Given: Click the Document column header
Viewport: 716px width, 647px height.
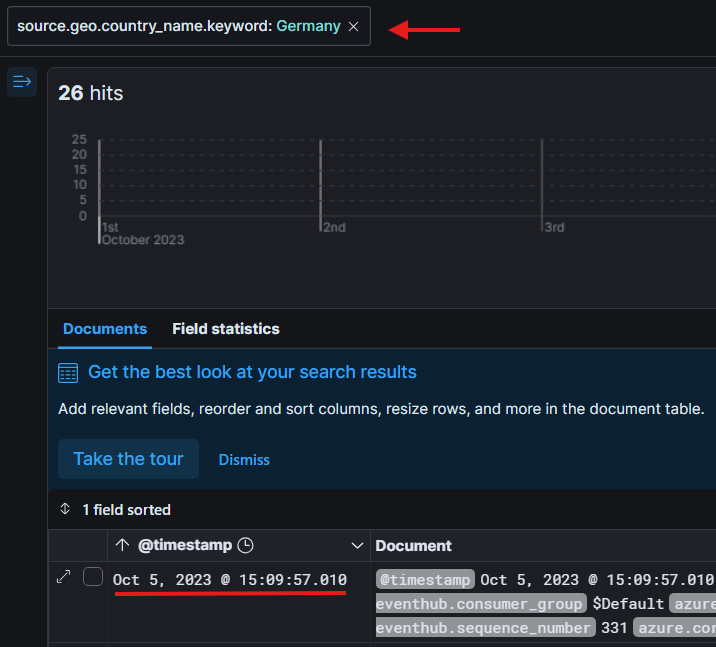Looking at the screenshot, I should 413,546.
